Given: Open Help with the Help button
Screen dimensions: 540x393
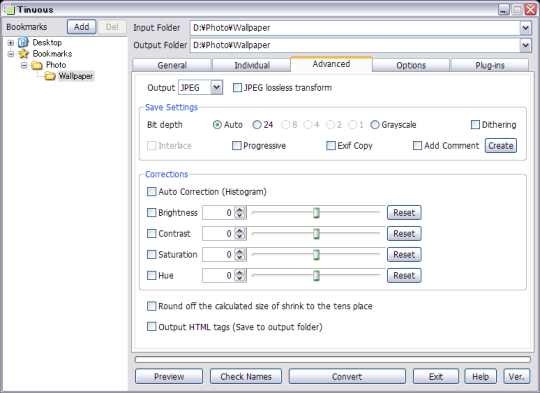Looking at the screenshot, I should click(x=480, y=376).
